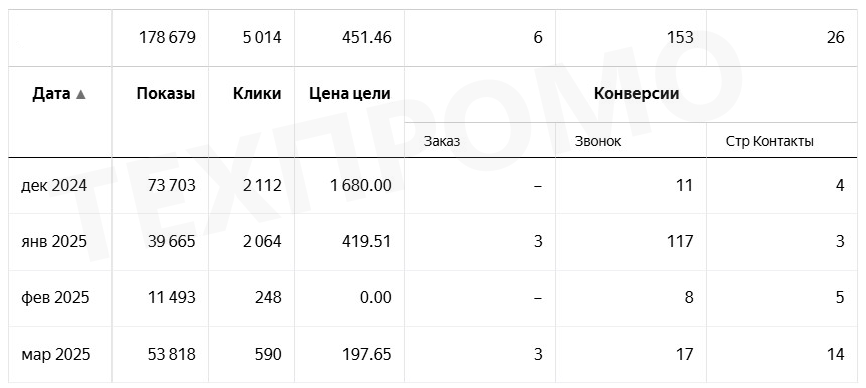Click the total goal cost 451.46

pos(367,38)
